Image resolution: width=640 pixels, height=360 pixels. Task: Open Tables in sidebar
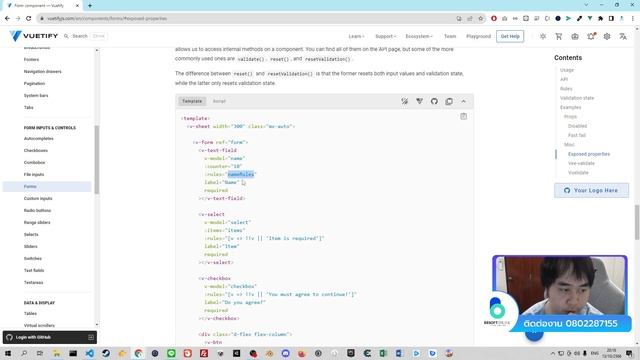30,313
